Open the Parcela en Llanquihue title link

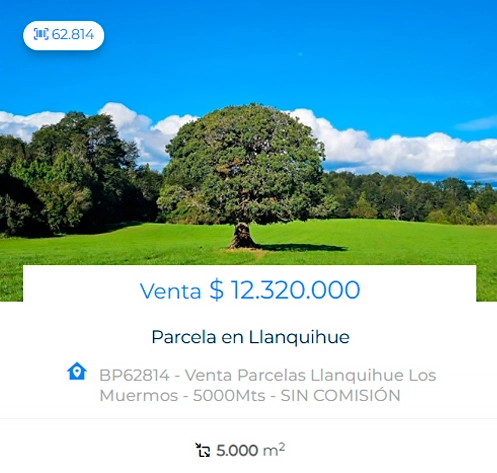250,337
